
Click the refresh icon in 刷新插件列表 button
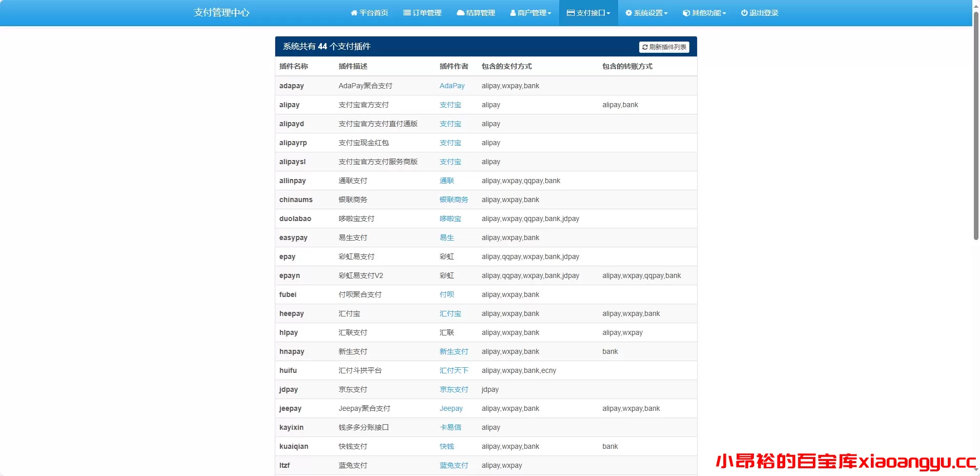point(645,47)
